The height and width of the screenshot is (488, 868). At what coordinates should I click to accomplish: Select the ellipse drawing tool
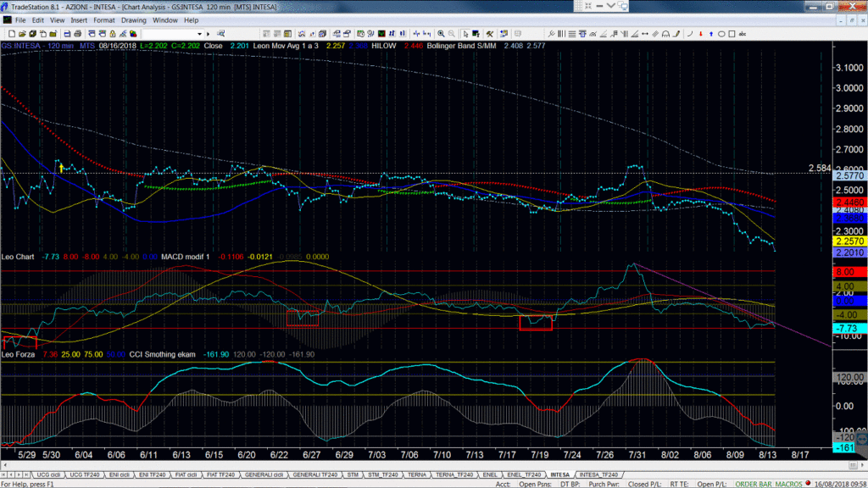point(721,34)
